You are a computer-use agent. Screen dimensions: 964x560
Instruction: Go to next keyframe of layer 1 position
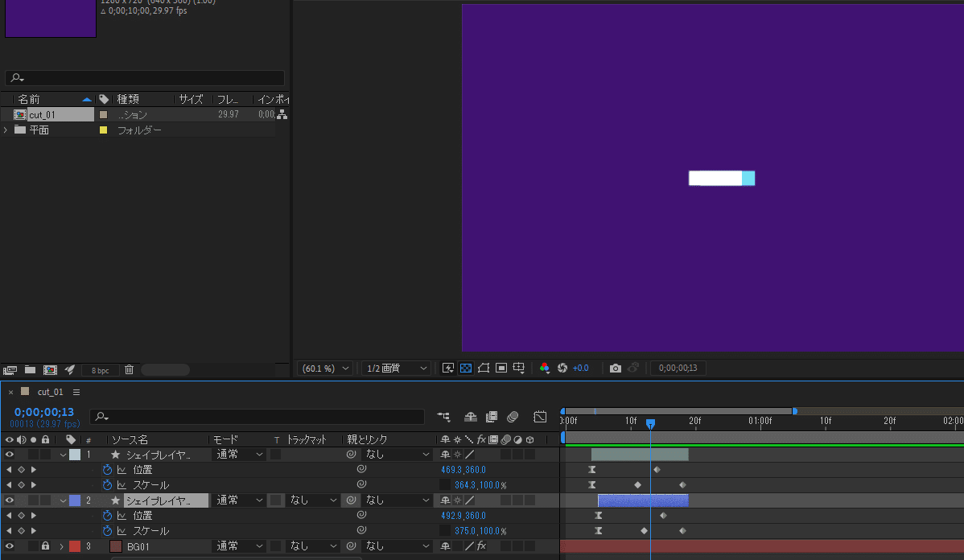[33, 470]
